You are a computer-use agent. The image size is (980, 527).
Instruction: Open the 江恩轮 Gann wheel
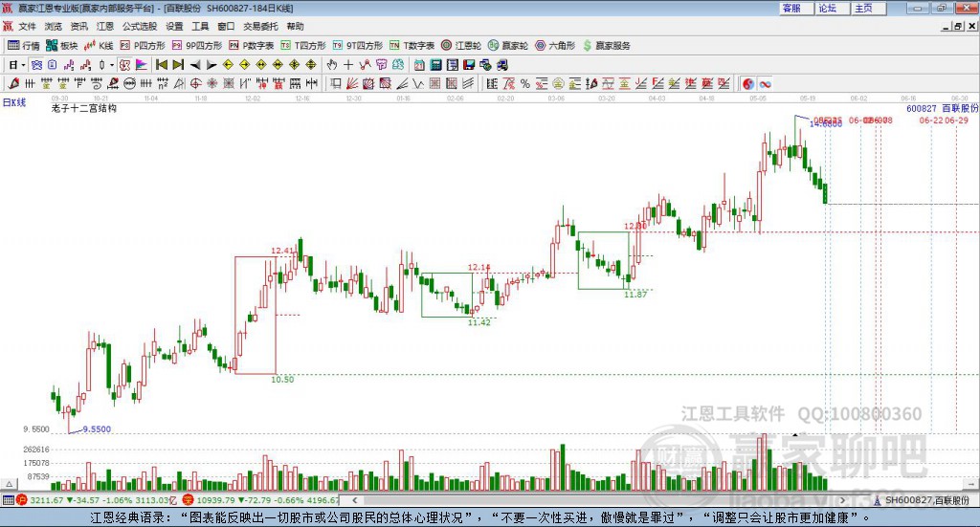(x=461, y=46)
